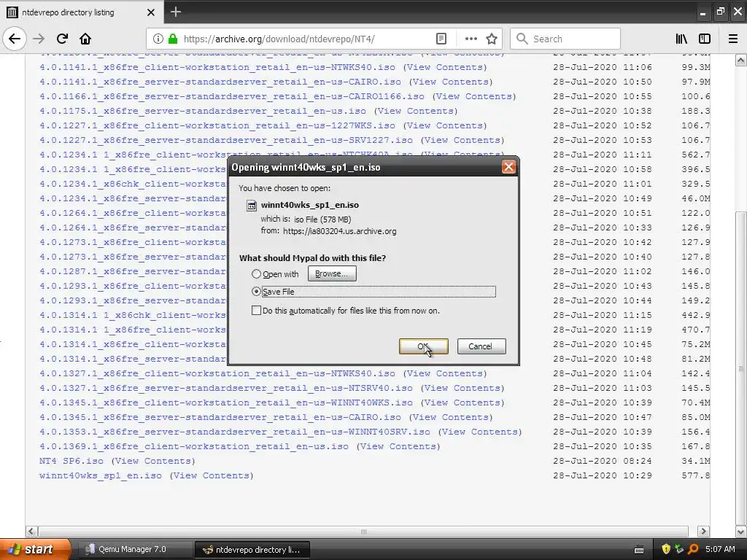
Task: Click the Browse... button in dialog
Action: (332, 273)
